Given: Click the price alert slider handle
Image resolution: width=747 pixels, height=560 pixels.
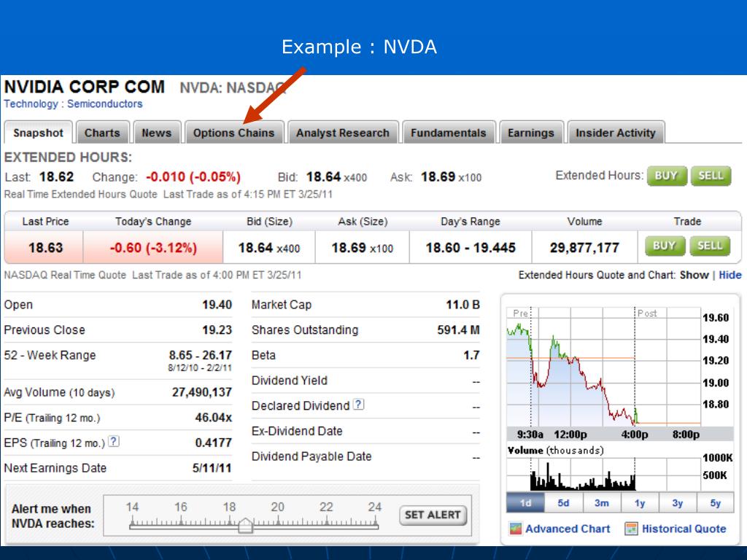Looking at the screenshot, I should (245, 525).
